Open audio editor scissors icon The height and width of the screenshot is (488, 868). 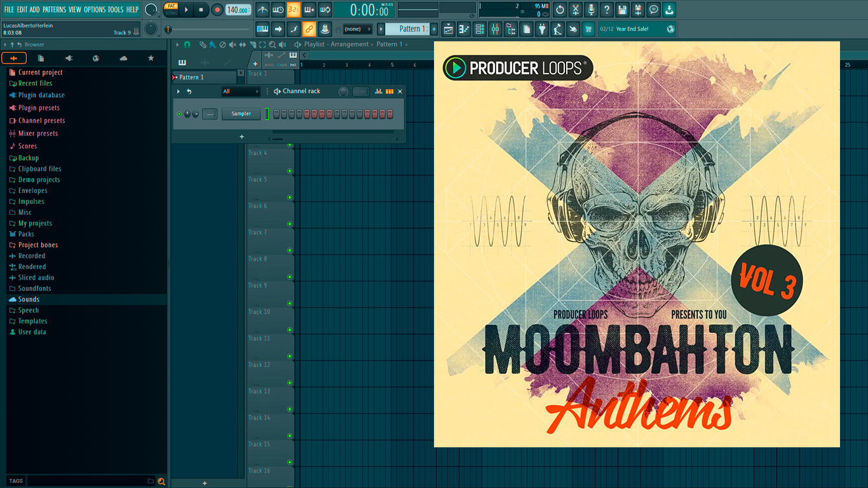click(576, 10)
